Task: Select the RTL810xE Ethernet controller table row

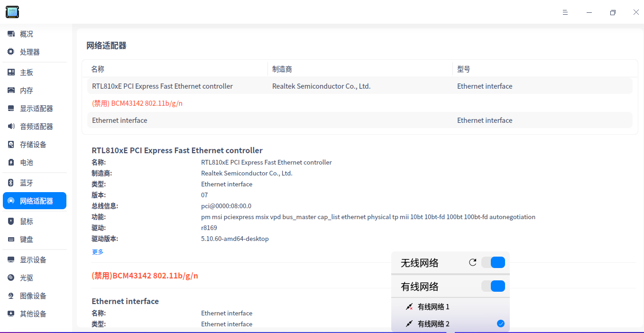Action: click(360, 86)
